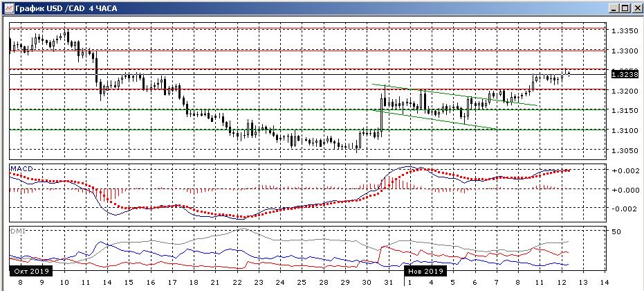
Task: Click the 1.3050 price axis label
Action: click(623, 150)
